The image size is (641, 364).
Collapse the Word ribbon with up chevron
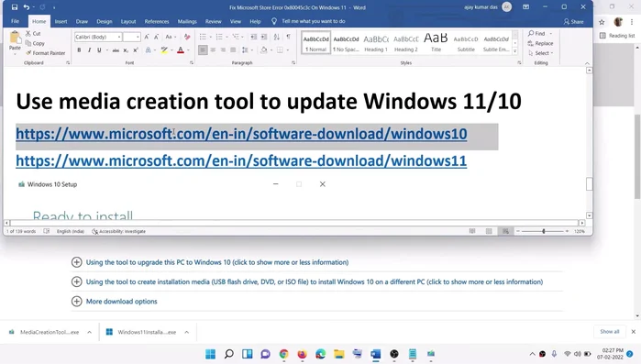[587, 63]
